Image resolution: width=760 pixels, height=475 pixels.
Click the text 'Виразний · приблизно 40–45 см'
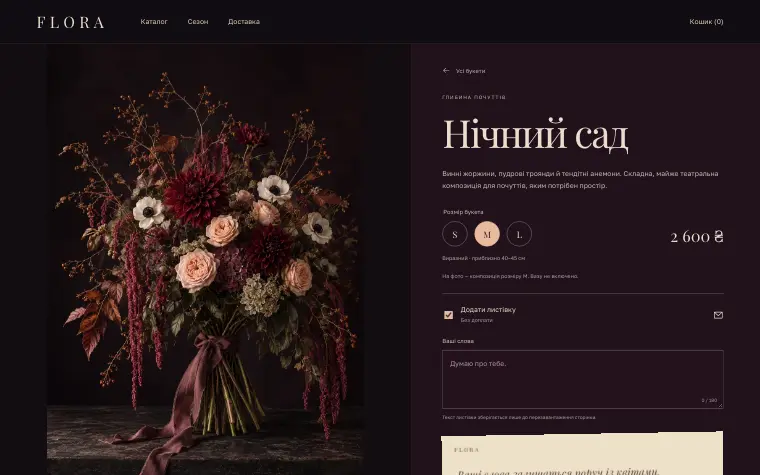pos(483,258)
